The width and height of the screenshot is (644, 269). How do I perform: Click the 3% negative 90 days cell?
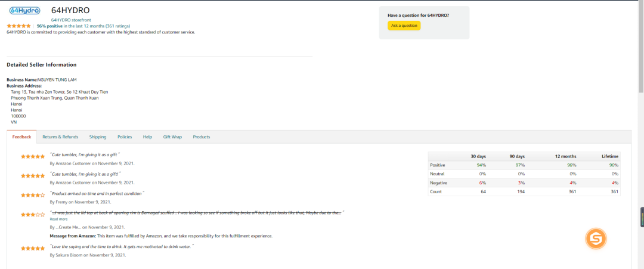(x=521, y=183)
